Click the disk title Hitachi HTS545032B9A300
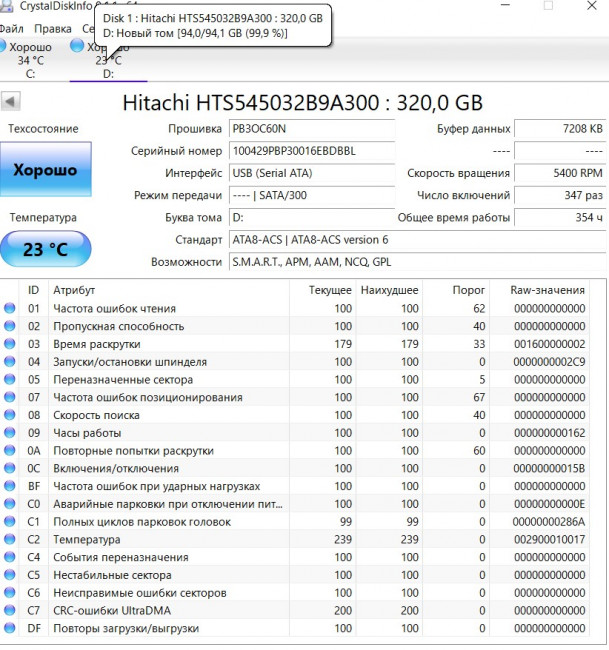609x650 pixels. pyautogui.click(x=303, y=102)
